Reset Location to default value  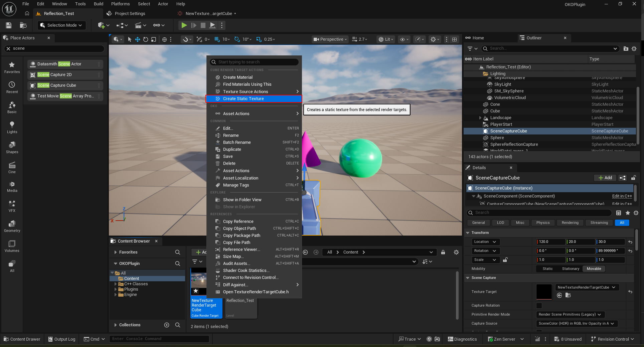click(630, 242)
